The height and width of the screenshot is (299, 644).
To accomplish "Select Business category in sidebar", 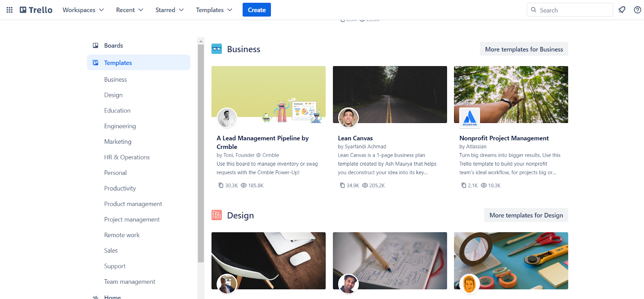I will pos(116,80).
